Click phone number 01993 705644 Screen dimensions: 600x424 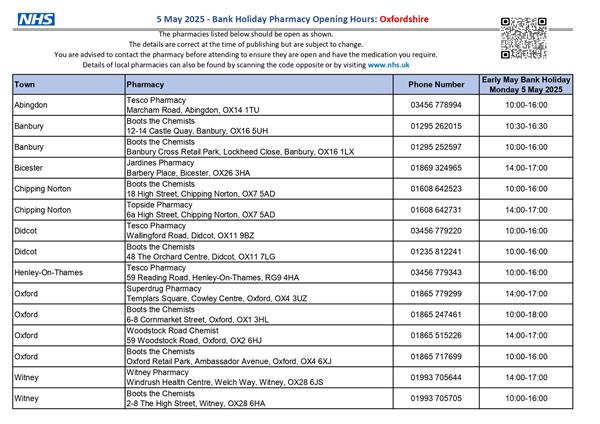(436, 377)
